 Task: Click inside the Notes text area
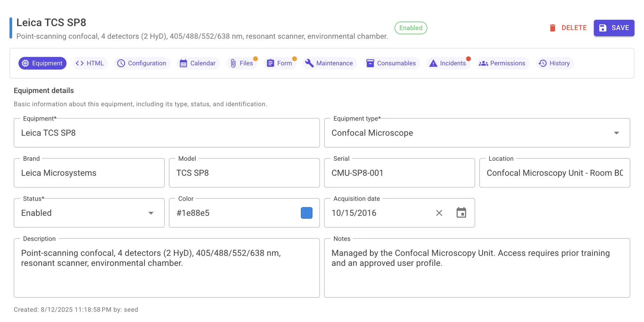[x=477, y=268]
